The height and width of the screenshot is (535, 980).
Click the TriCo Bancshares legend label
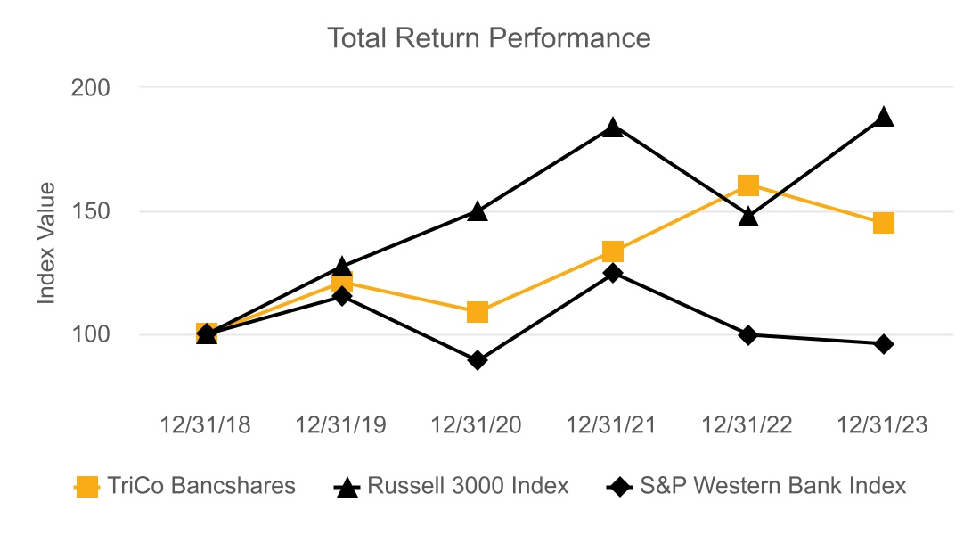click(201, 486)
